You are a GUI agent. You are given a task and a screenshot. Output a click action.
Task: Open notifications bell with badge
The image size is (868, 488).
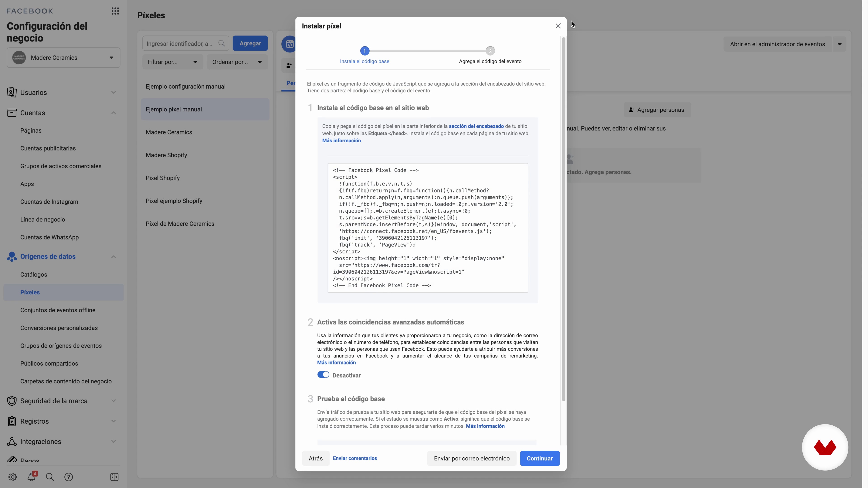click(32, 477)
